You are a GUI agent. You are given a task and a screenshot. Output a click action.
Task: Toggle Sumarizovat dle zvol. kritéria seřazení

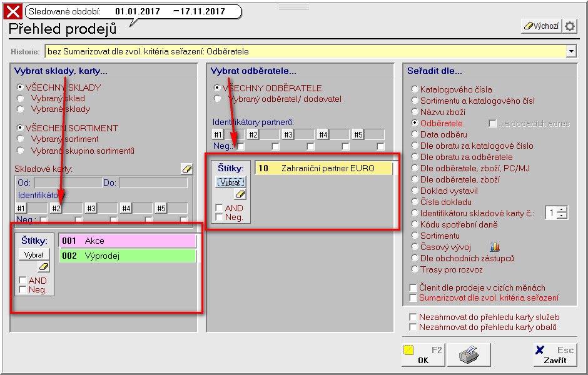click(x=413, y=298)
